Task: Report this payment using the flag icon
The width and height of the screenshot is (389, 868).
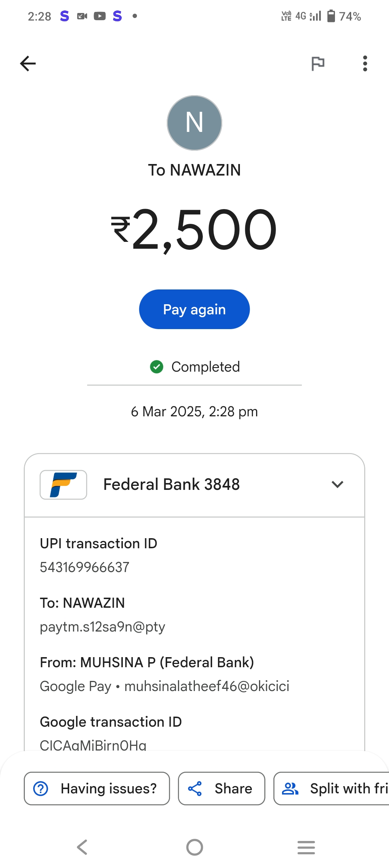Action: coord(318,64)
